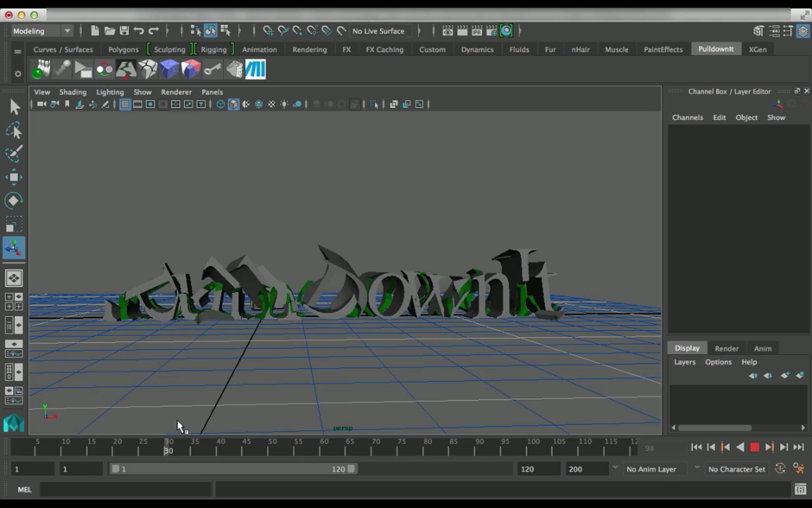Stop playback with red stop button
Image resolution: width=812 pixels, height=508 pixels.
pos(754,447)
